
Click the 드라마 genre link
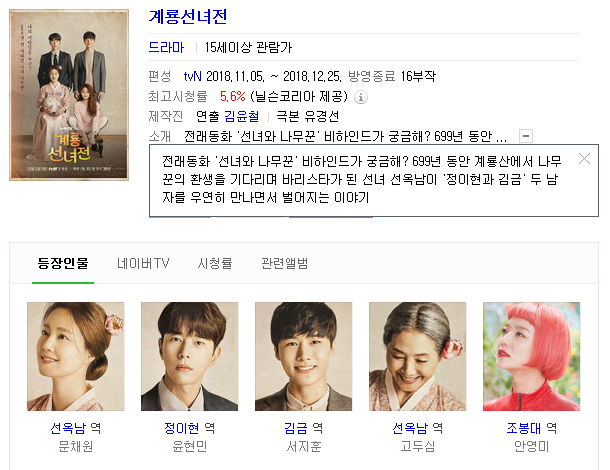click(x=166, y=47)
